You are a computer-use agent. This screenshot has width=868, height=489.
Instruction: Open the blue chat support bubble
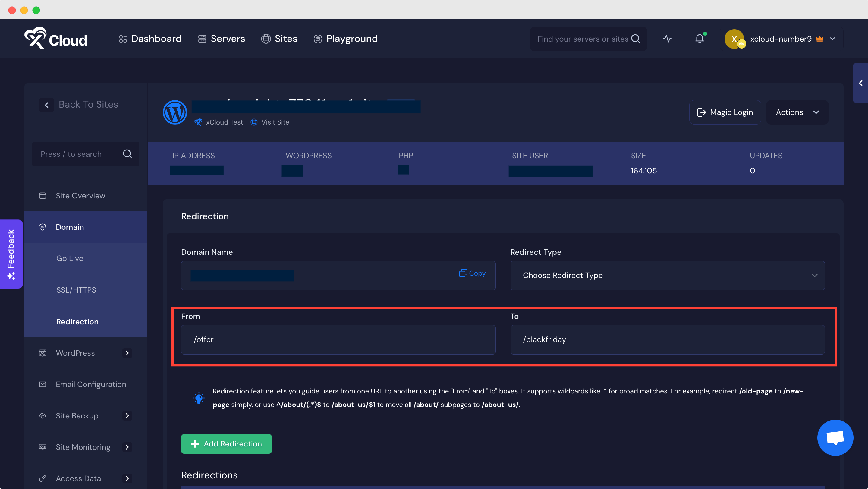[x=835, y=437]
